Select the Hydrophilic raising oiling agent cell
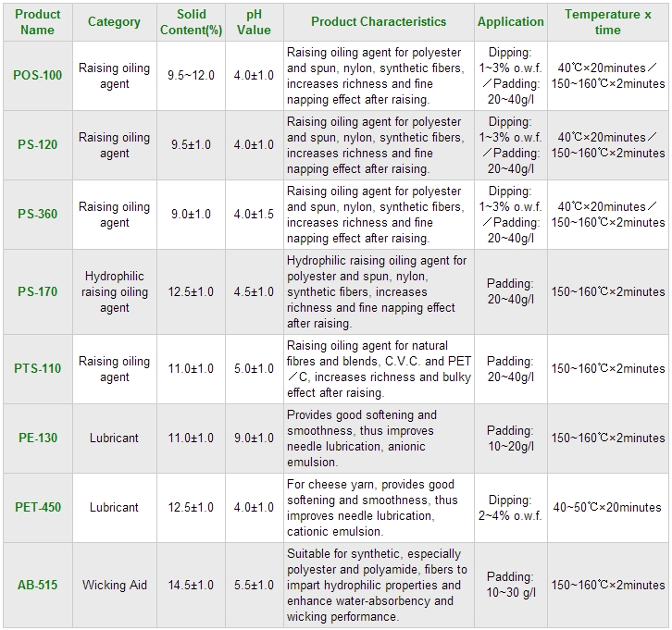The width and height of the screenshot is (672, 630). tap(115, 291)
